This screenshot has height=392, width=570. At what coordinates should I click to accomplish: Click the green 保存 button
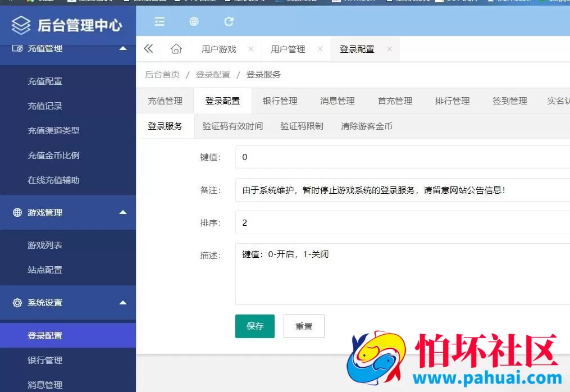(x=255, y=326)
